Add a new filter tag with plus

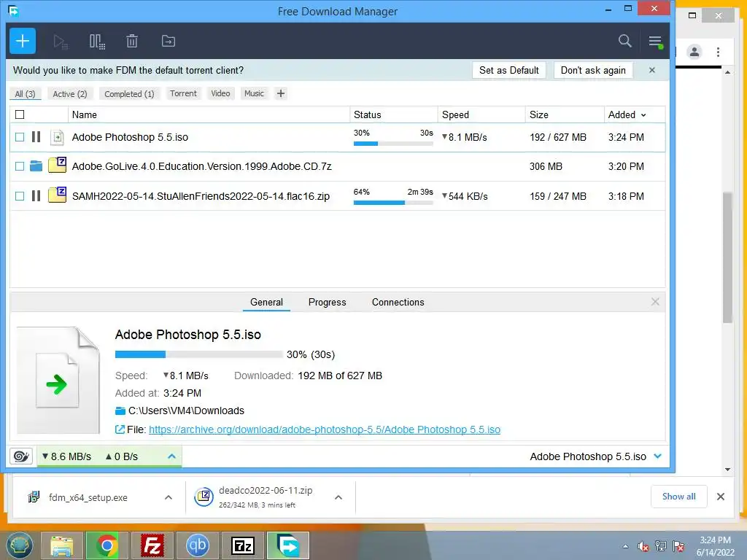click(x=281, y=93)
